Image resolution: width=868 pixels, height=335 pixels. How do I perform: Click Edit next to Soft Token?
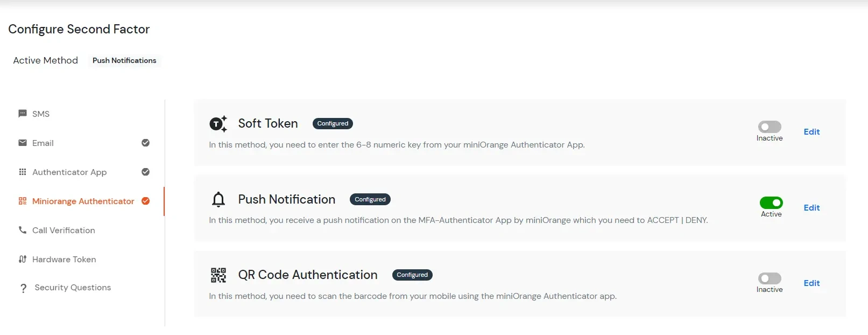[811, 131]
